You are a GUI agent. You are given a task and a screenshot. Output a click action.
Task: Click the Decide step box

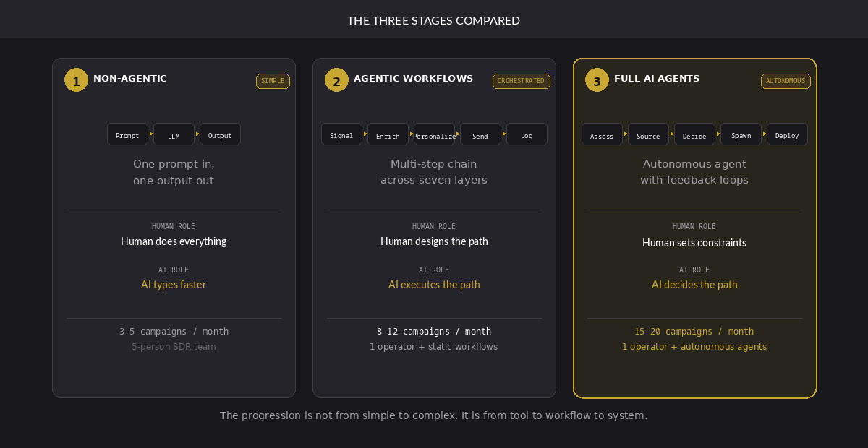pyautogui.click(x=694, y=134)
